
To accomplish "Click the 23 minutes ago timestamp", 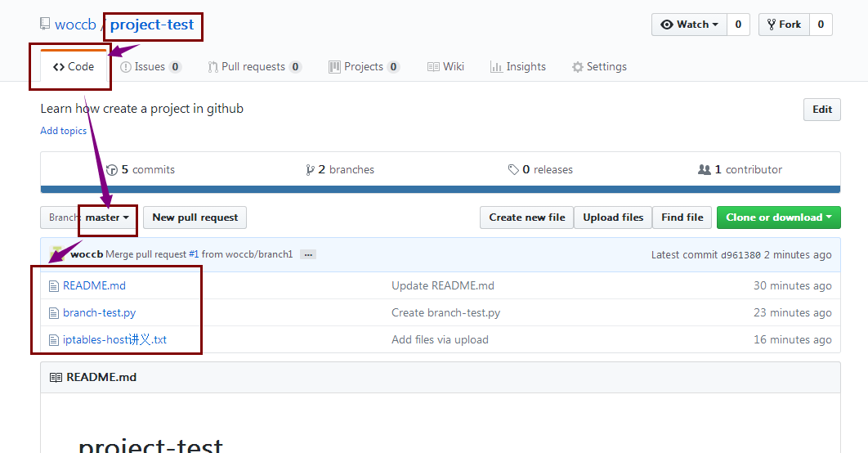I will pos(792,313).
